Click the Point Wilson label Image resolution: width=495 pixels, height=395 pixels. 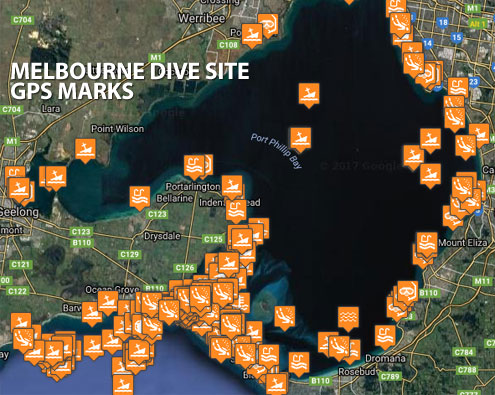[118, 129]
